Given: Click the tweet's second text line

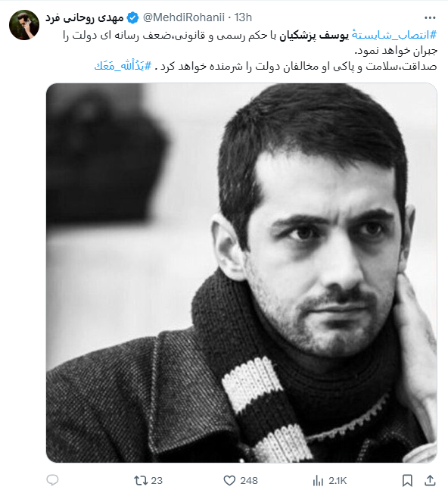Looking at the screenshot, I should (396, 51).
